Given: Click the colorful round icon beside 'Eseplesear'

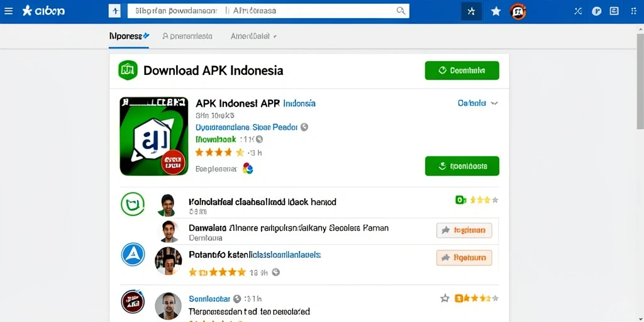Looking at the screenshot, I should 248,169.
